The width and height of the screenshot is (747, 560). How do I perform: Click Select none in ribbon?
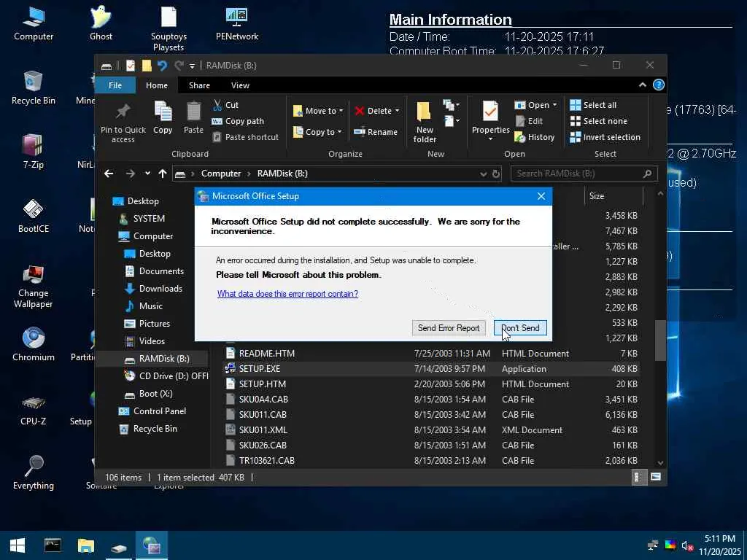598,121
